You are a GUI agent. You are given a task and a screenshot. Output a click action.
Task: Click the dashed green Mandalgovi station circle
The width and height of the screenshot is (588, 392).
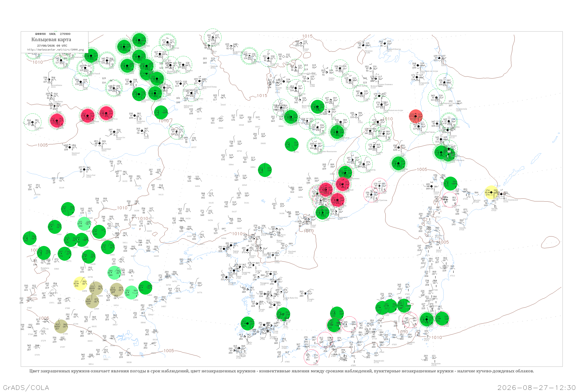click(x=33, y=122)
